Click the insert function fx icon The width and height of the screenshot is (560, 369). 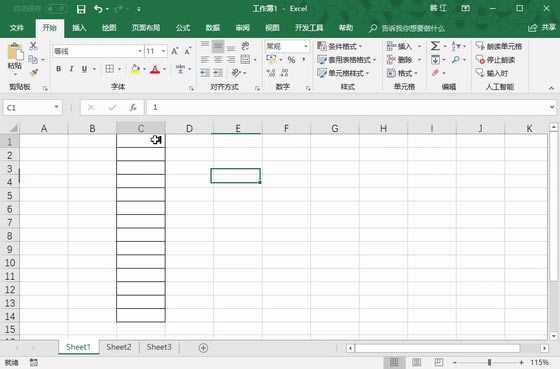(133, 108)
